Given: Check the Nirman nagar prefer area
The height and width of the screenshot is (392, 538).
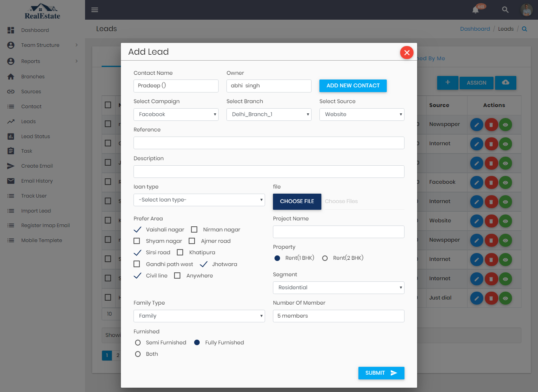Looking at the screenshot, I should [194, 229].
